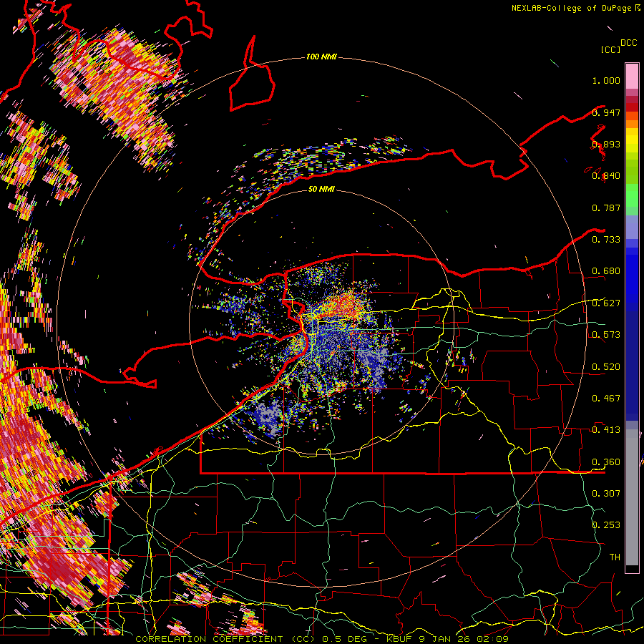Click the Correlation Coefficient KBUF caption
This screenshot has height=644, width=644.
(322, 639)
